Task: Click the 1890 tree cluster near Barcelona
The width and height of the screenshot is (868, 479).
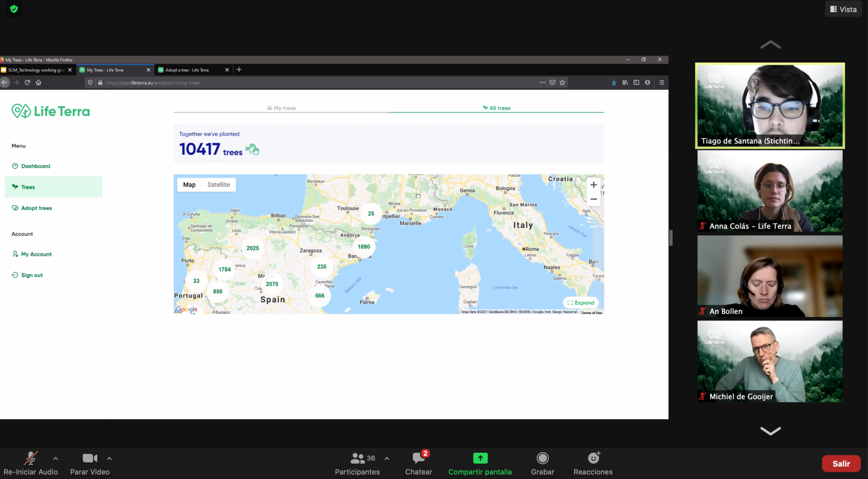Action: (364, 247)
